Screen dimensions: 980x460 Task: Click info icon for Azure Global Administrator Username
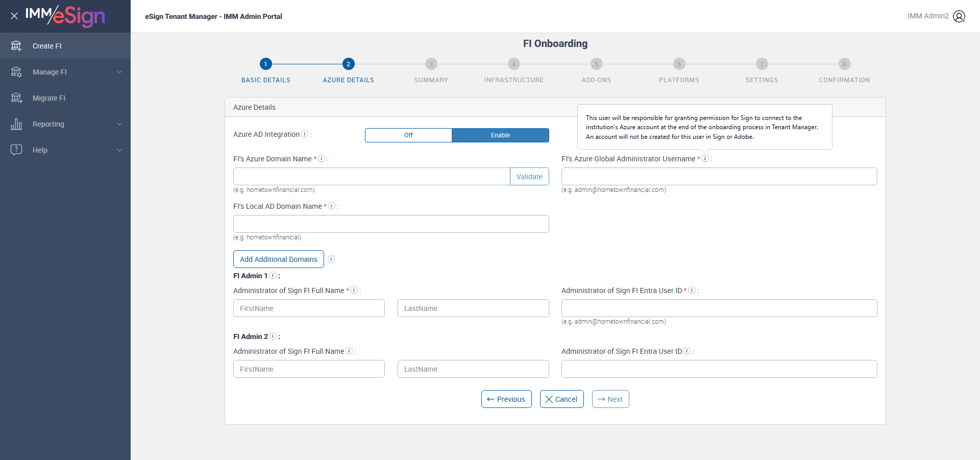click(705, 158)
